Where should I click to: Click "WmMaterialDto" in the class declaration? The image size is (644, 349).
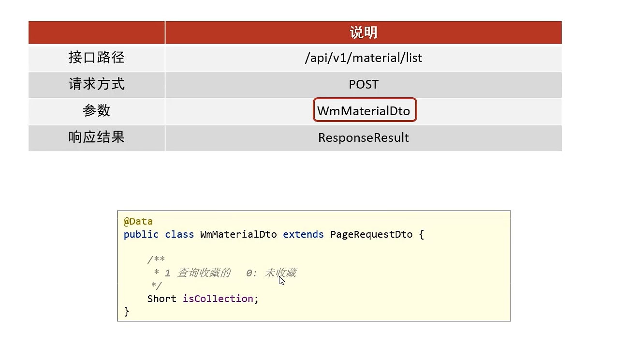click(x=238, y=234)
